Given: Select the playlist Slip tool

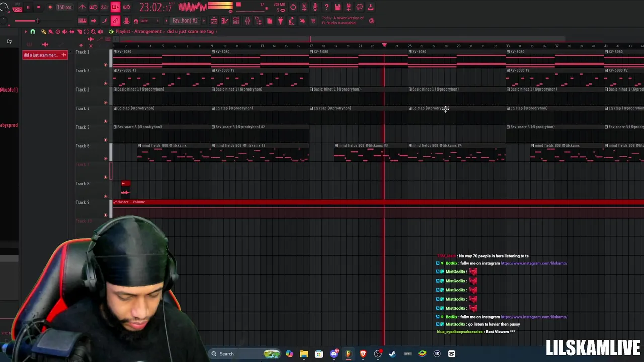Looking at the screenshot, I should tap(72, 31).
